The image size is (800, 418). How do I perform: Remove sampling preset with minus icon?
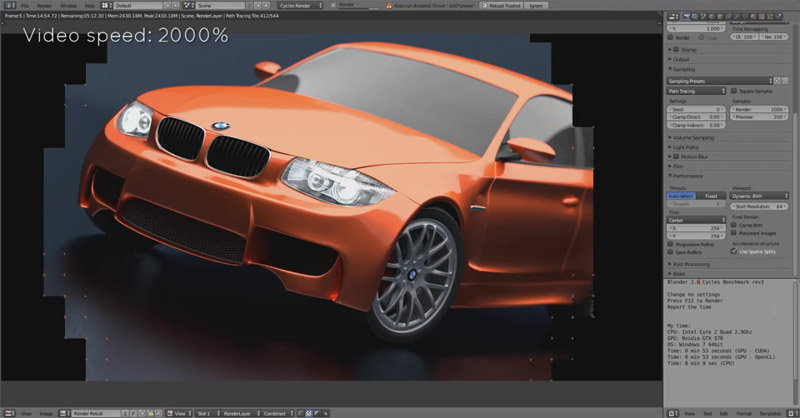(787, 80)
